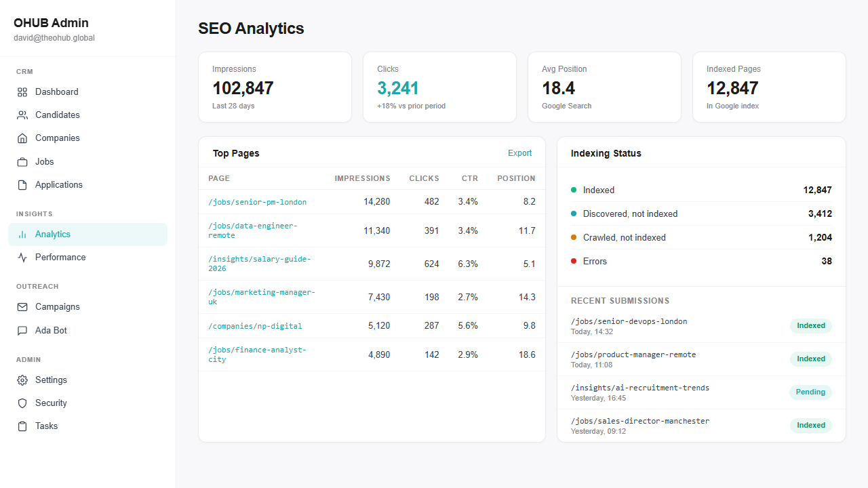Select /insights/ai-recruitment-trends submission
868x488 pixels.
(x=701, y=392)
